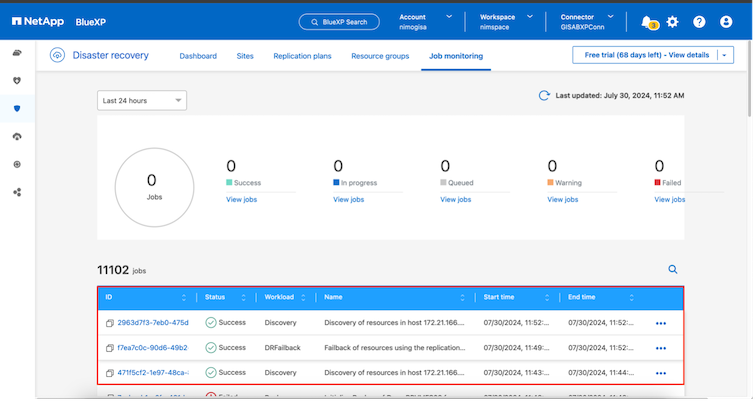
Task: Open the settings gear icon
Action: (673, 21)
